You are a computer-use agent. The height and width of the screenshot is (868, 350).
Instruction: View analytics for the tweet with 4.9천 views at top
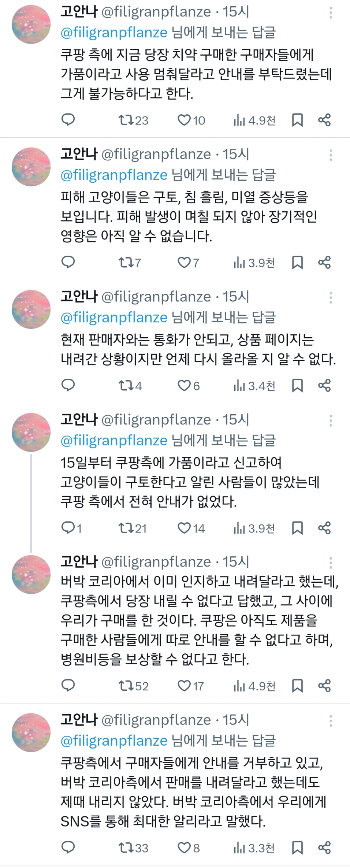tap(255, 120)
